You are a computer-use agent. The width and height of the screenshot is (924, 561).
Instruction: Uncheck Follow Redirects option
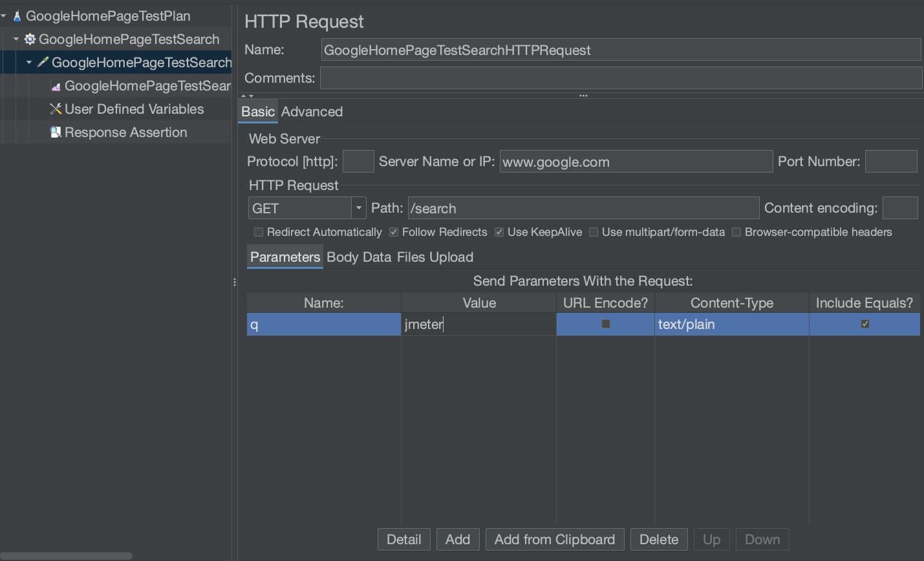click(x=394, y=232)
